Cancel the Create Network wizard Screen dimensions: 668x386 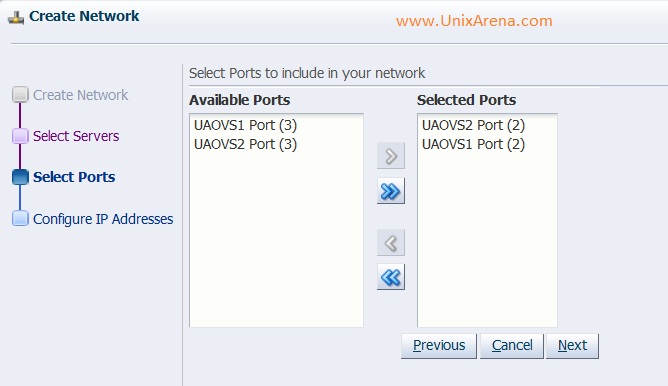point(512,346)
